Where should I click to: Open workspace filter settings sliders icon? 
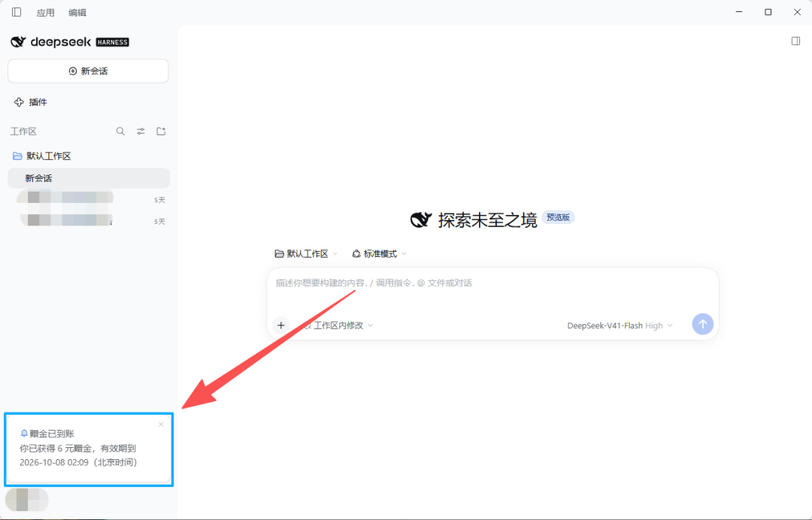pyautogui.click(x=141, y=132)
